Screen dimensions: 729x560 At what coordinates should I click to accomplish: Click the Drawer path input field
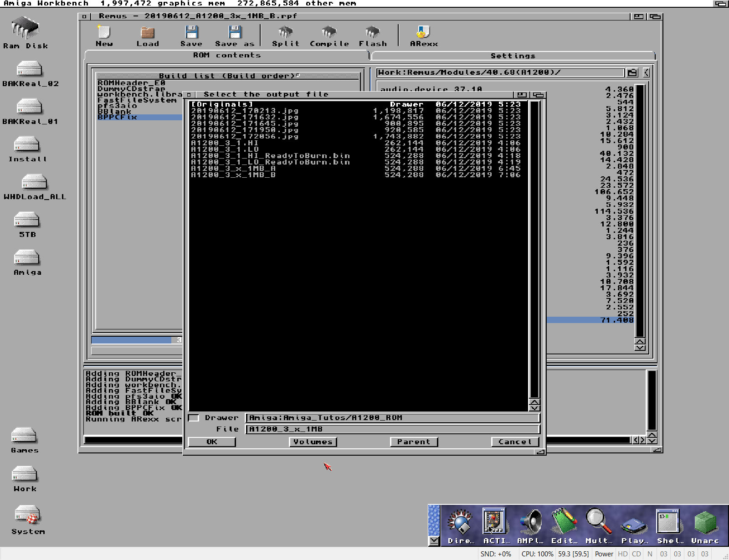(x=393, y=418)
